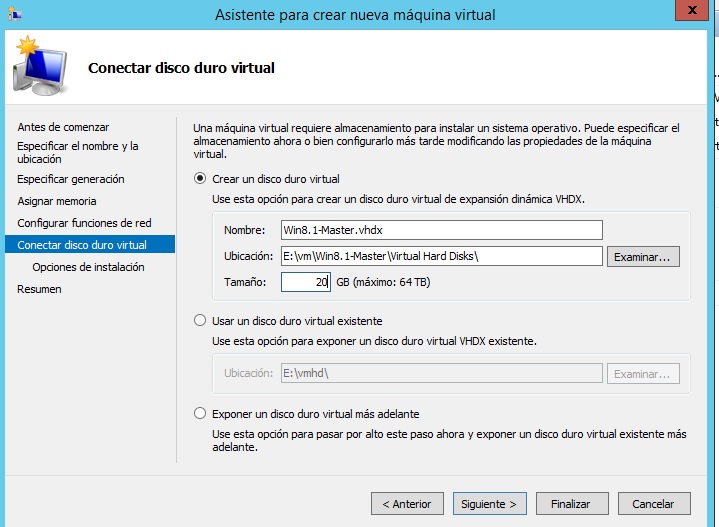This screenshot has height=527, width=719.
Task: Choose 'Exponer un disco duro virtual más adelante'
Action: tap(200, 413)
